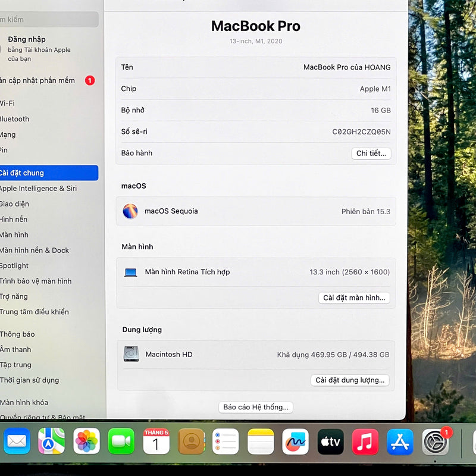Open Màn hình nền & Dock settings
Image resolution: width=476 pixels, height=476 pixels.
[35, 250]
